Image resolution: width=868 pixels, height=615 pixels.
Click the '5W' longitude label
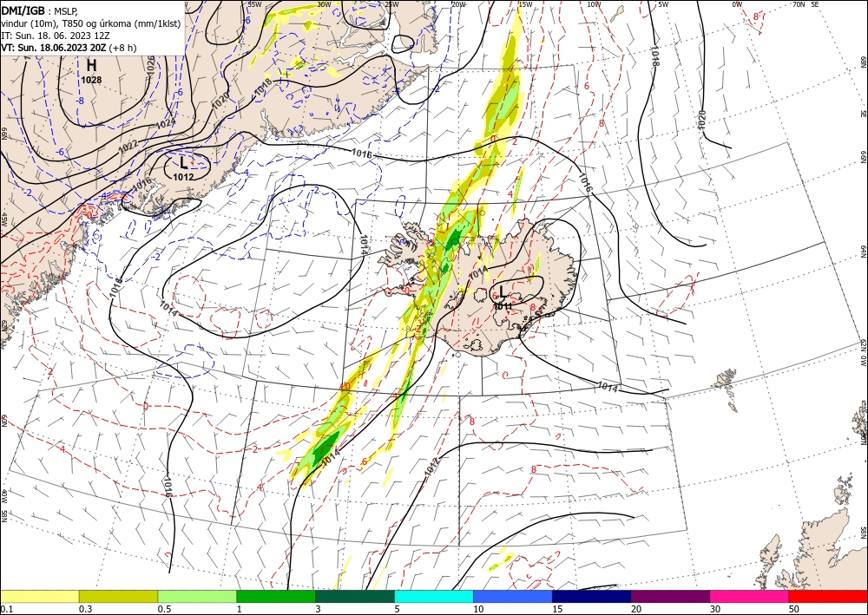663,4
